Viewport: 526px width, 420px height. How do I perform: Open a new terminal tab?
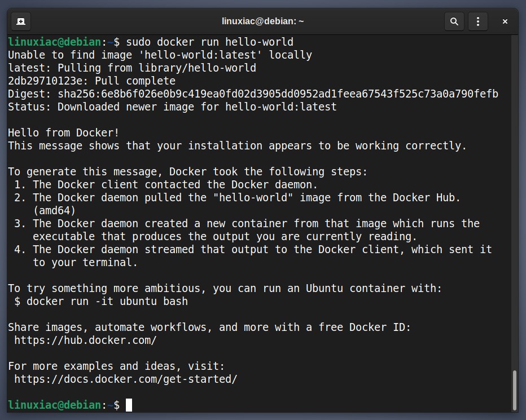tap(21, 21)
